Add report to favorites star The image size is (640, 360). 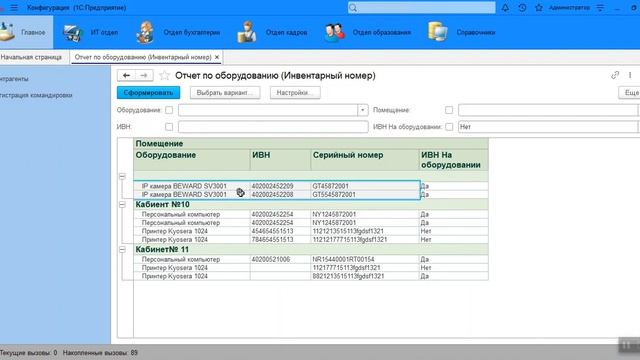point(164,76)
